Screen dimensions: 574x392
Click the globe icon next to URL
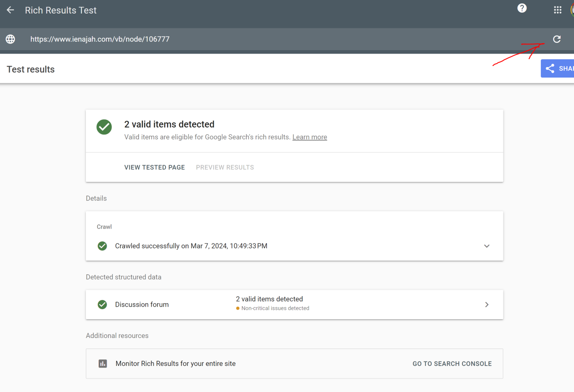(10, 39)
